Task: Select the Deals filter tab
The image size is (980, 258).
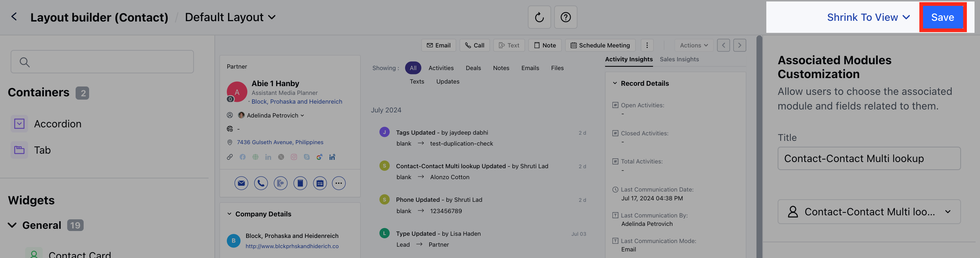Action: [473, 68]
